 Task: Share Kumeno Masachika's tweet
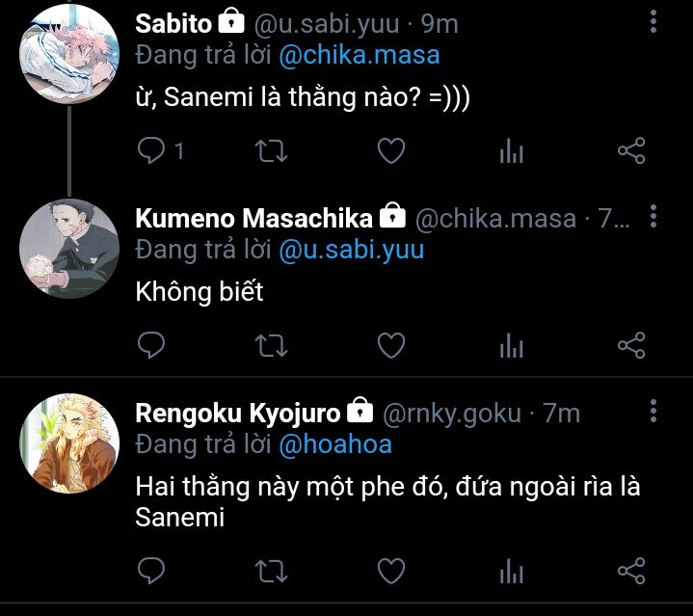630,344
